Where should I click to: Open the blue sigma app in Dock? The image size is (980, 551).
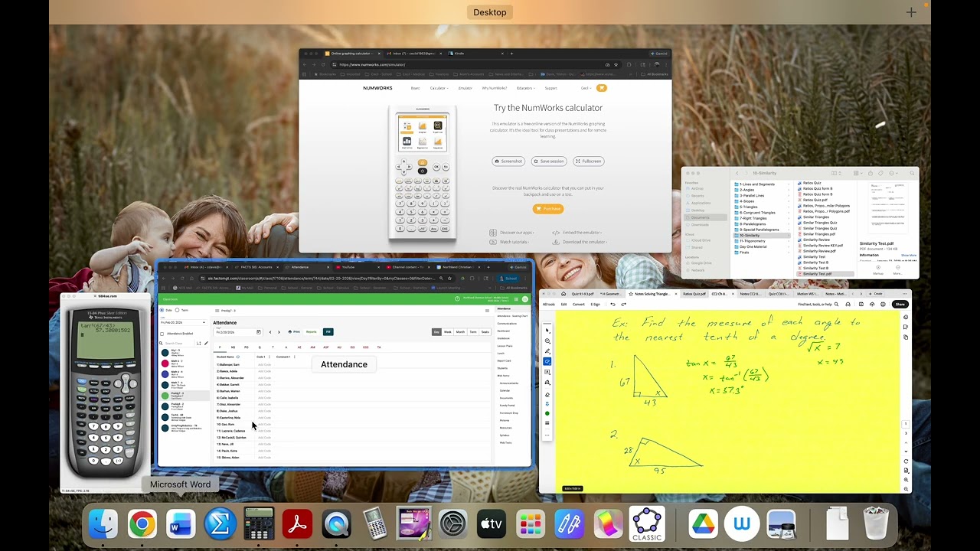220,524
